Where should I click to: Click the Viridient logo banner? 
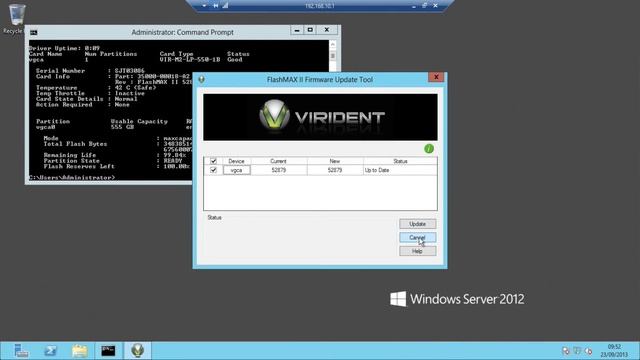coord(320,118)
